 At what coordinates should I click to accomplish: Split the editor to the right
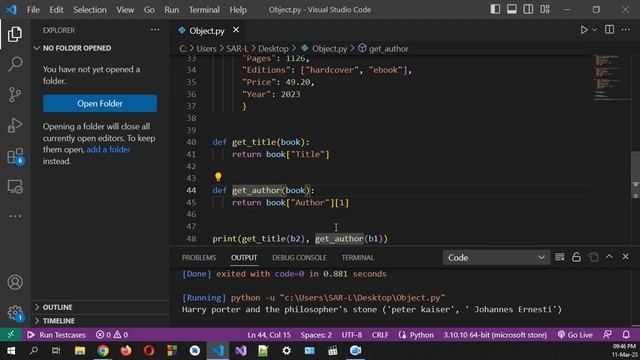click(x=609, y=30)
